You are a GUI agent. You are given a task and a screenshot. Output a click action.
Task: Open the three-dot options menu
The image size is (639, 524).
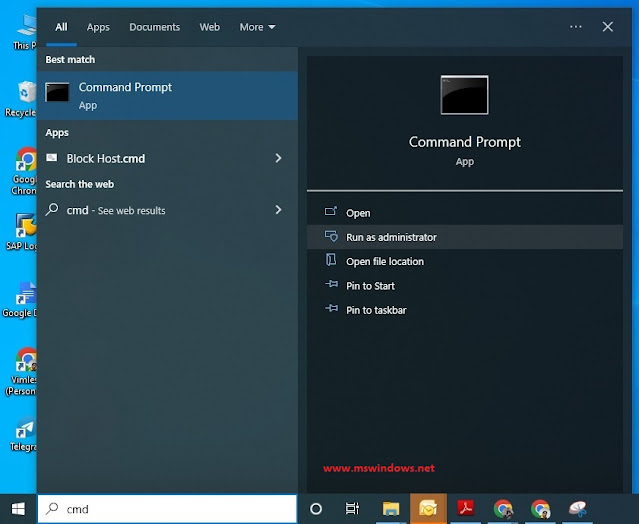click(575, 26)
